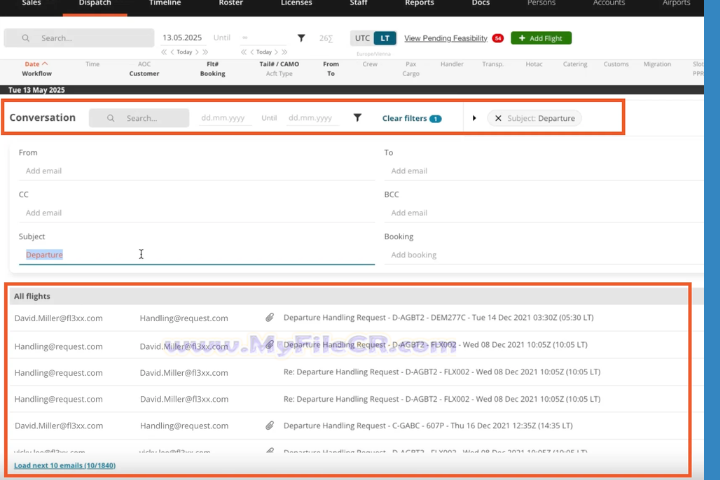Open the Licenses tab
Viewport: 720px width, 480px height.
coord(296,4)
